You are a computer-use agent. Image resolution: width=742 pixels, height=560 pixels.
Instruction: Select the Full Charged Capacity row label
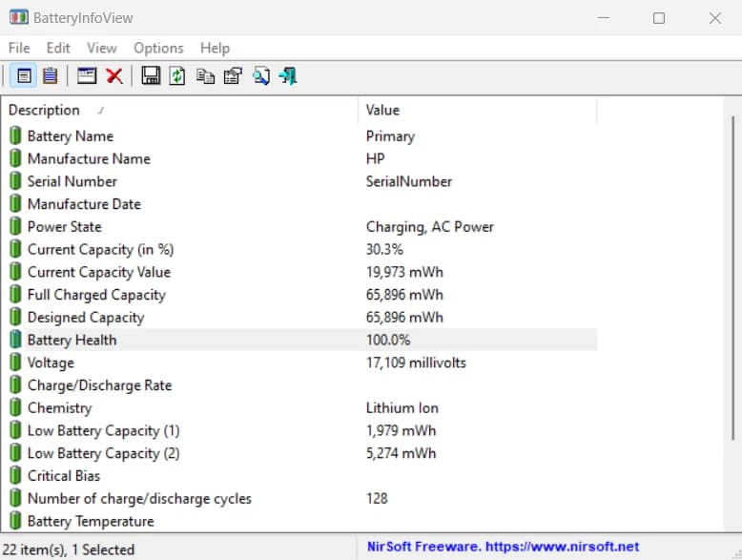point(96,295)
